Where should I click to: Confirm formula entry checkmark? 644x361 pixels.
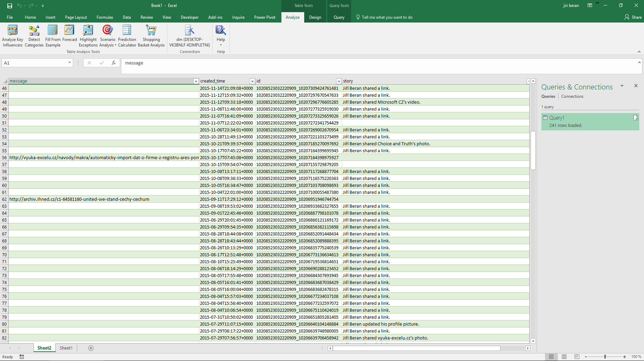pos(102,63)
